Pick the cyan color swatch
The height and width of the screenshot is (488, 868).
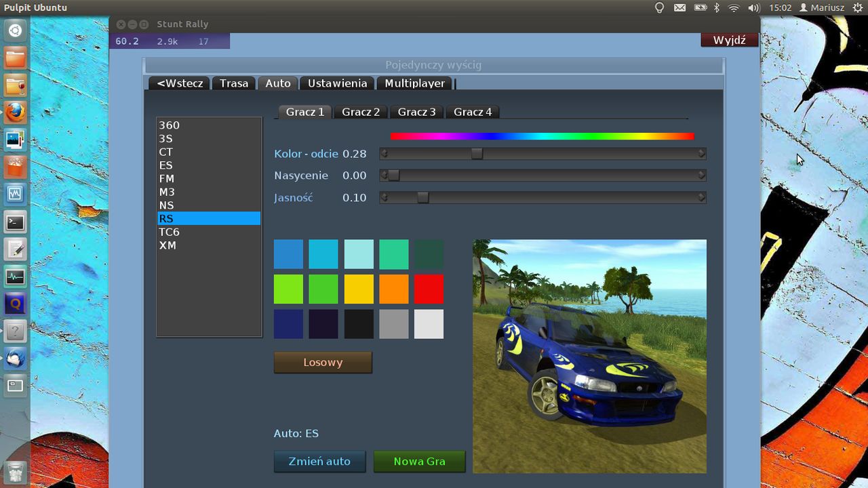point(323,254)
